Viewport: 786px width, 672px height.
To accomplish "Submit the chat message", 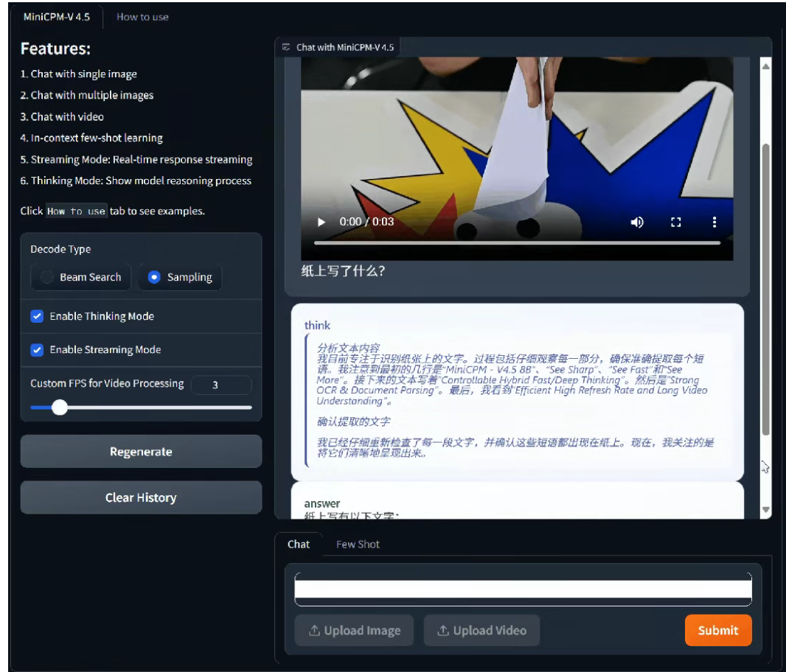I will [x=718, y=630].
